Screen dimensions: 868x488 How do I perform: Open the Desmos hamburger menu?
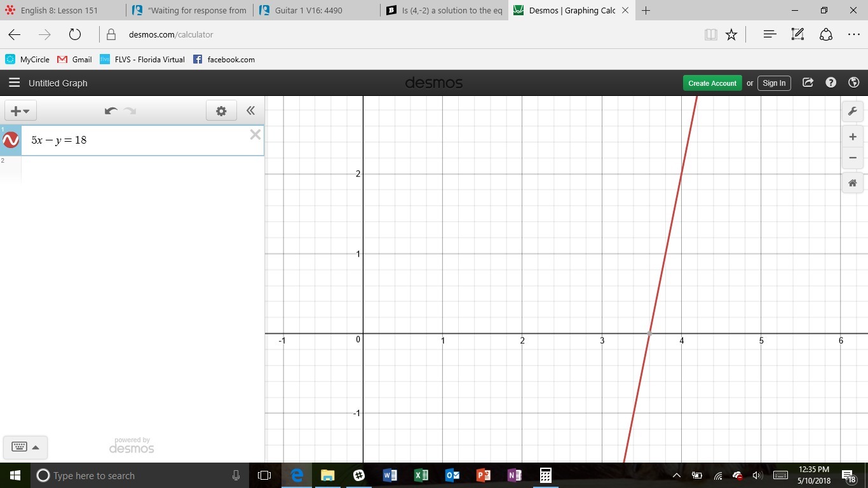click(14, 83)
